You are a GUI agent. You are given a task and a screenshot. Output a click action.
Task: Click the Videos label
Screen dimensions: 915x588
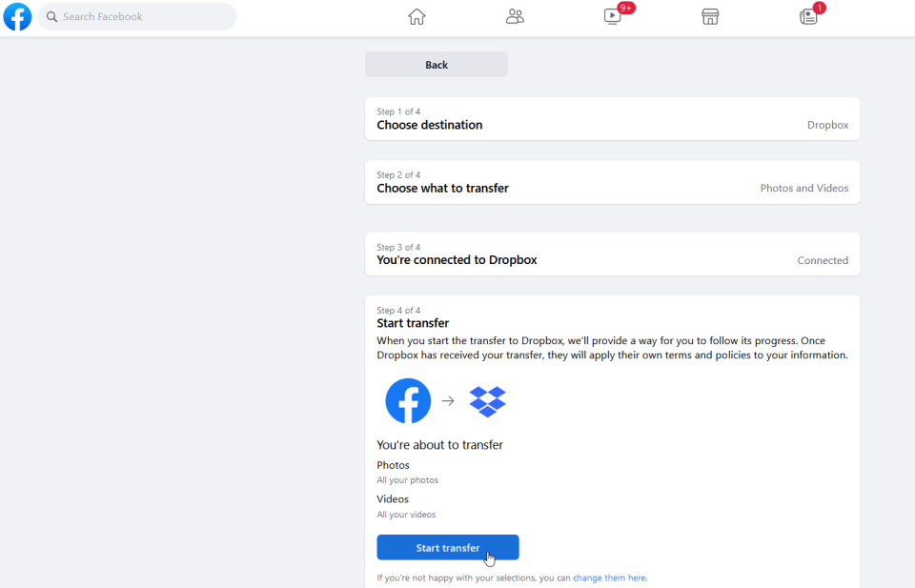pyautogui.click(x=392, y=499)
